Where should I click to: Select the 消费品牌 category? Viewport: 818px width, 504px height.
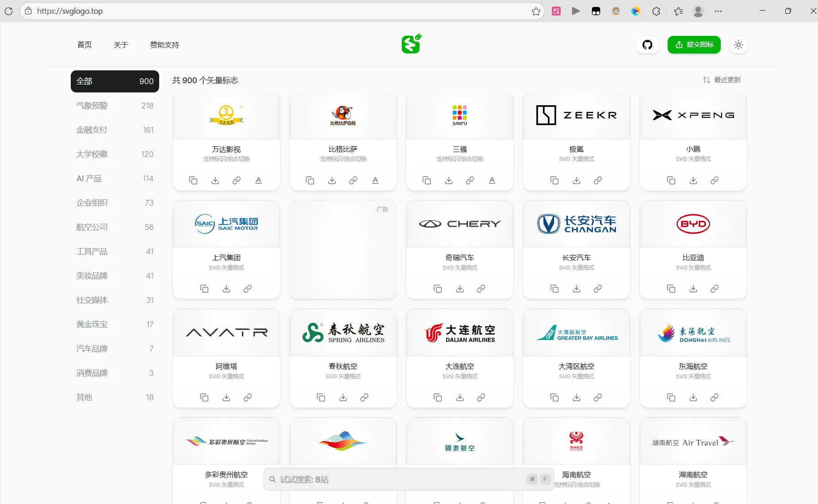pyautogui.click(x=115, y=373)
